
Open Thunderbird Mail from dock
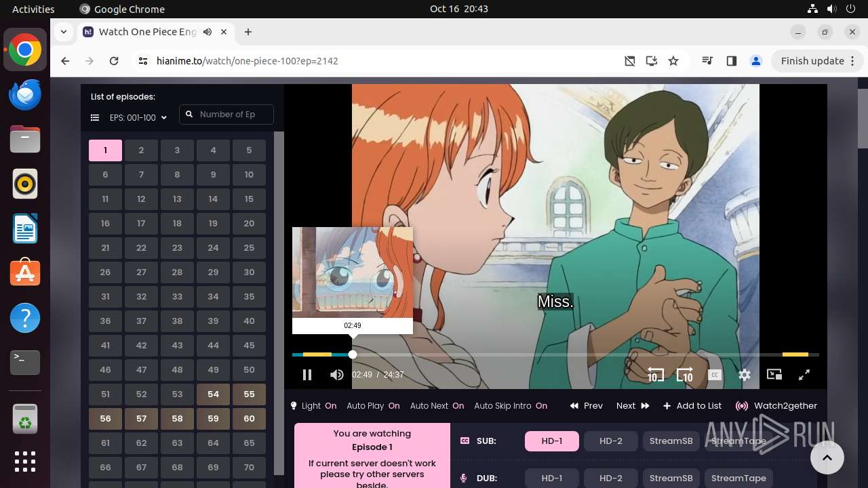pos(25,94)
